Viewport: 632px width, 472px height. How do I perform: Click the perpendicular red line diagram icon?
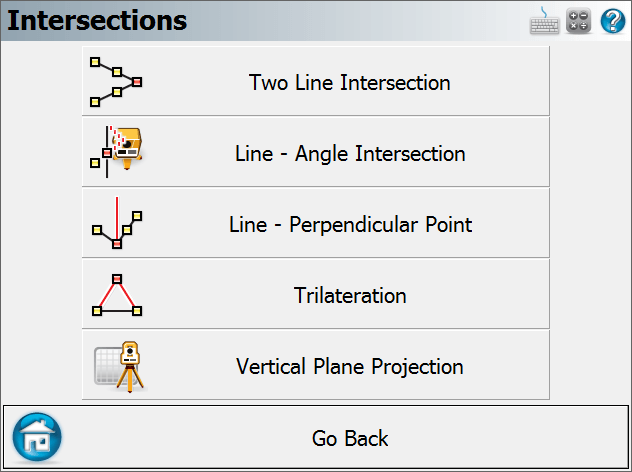pos(117,223)
